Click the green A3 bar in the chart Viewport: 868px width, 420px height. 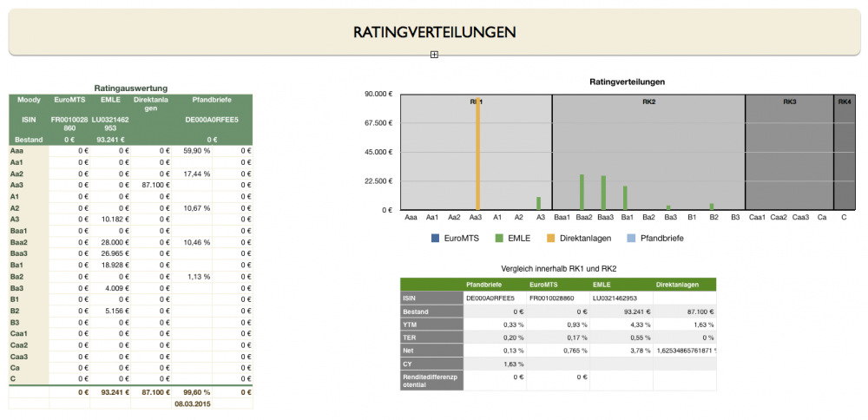coord(538,204)
